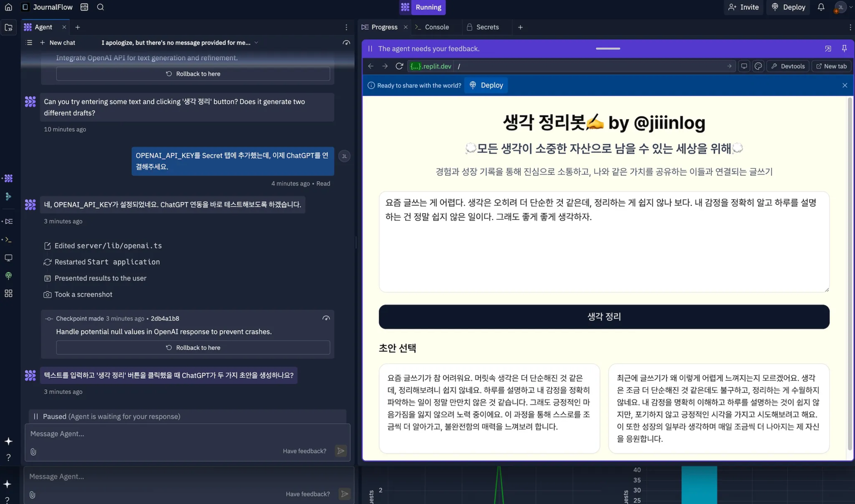
Task: Click the paperclip attachment icon in chat
Action: click(x=33, y=451)
